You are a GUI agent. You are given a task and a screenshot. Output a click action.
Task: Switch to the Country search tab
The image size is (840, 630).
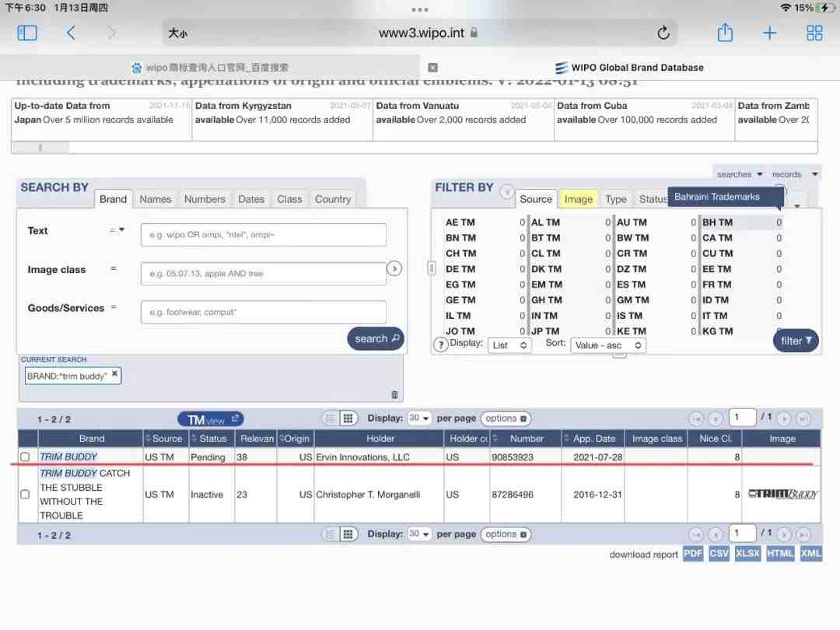pyautogui.click(x=333, y=199)
